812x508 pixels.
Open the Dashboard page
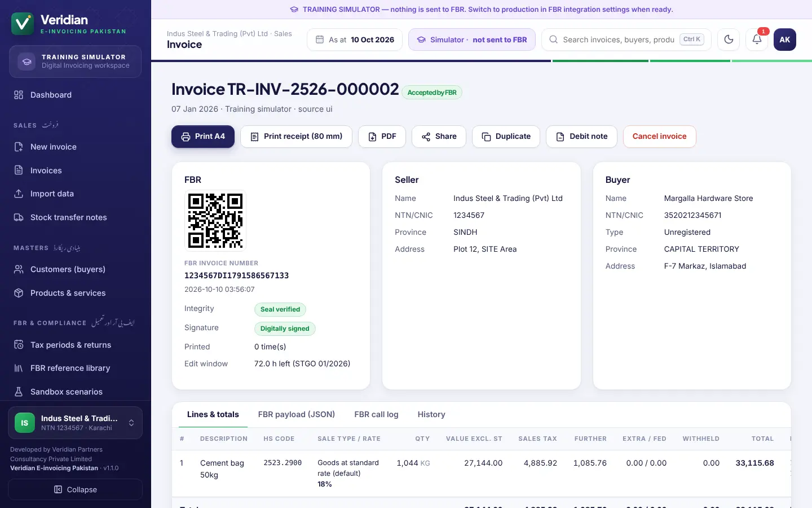point(76,95)
